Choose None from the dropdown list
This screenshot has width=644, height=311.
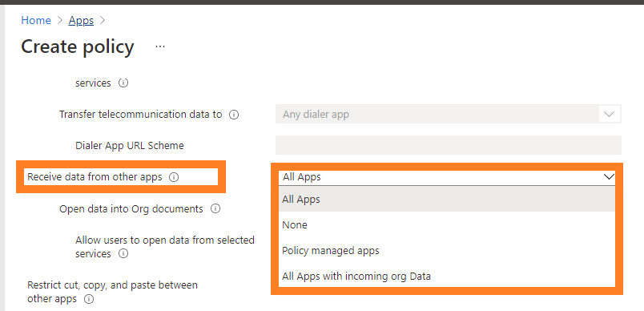click(x=447, y=224)
